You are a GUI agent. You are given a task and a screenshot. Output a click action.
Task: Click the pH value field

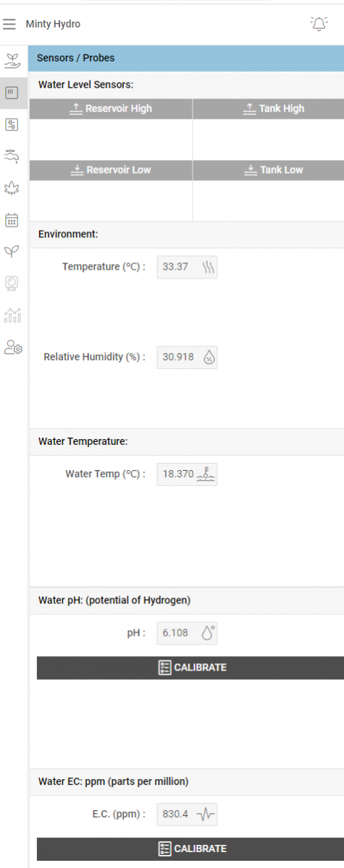(187, 633)
